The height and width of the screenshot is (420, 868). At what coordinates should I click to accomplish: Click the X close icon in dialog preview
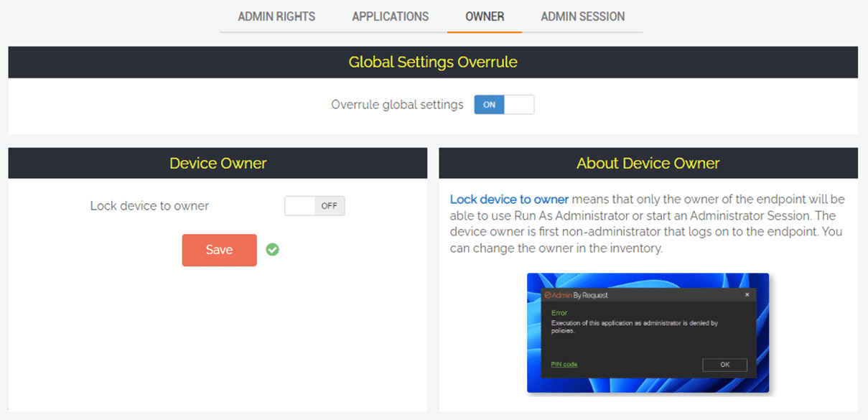[x=747, y=295]
